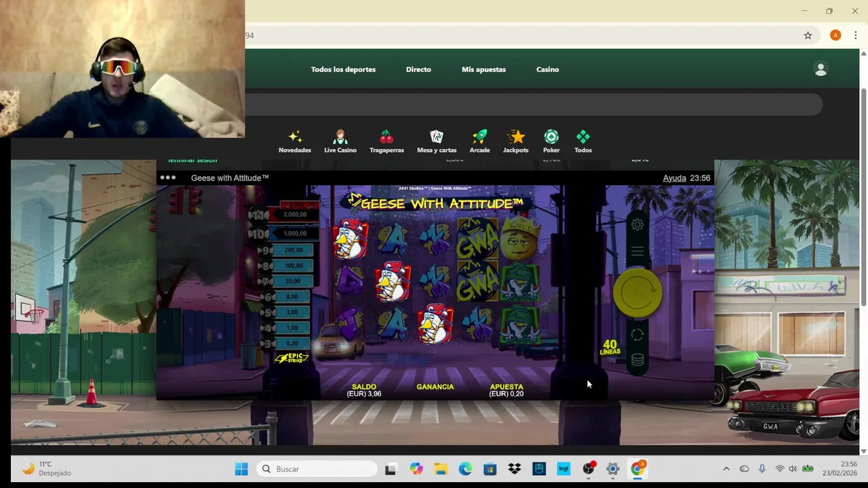868x488 pixels.
Task: Open Dropbox from the taskbar
Action: point(514,469)
